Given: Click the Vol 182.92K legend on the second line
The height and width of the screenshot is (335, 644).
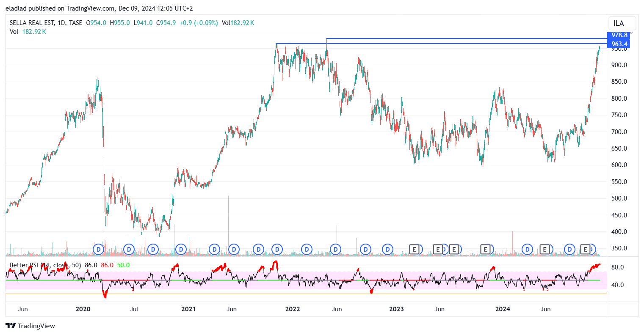Looking at the screenshot, I should coord(28,32).
